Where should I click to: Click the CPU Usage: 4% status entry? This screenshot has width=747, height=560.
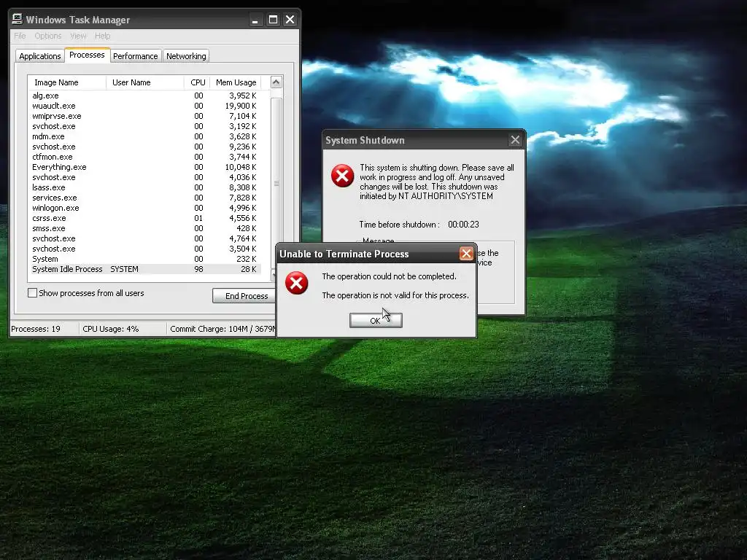click(111, 329)
